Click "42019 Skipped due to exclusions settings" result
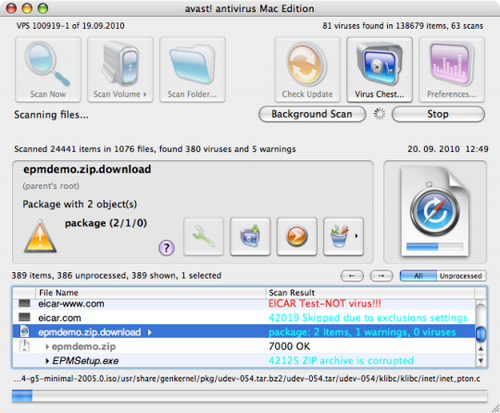The image size is (500, 413). tap(368, 318)
